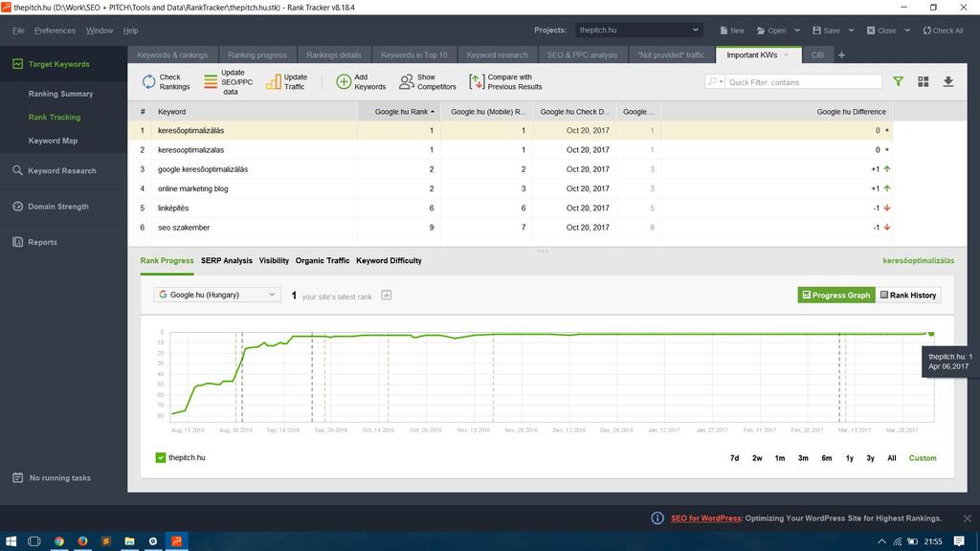
Task: Click the download export icon
Action: click(948, 82)
